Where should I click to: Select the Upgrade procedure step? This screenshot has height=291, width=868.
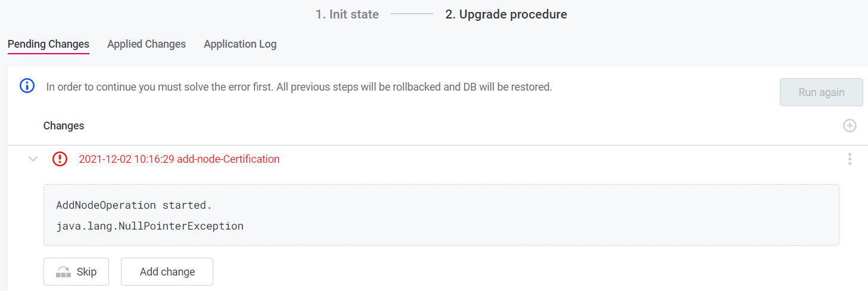pos(506,14)
